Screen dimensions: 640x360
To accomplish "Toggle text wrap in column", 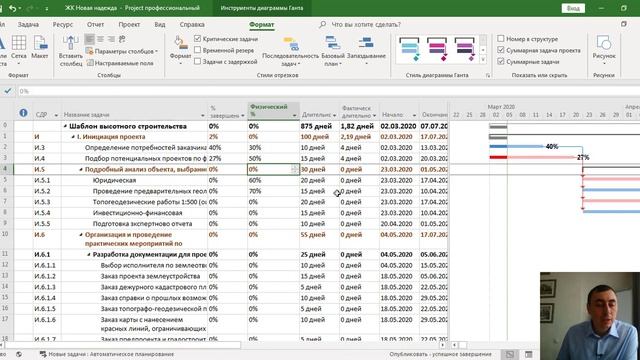I will tap(122, 39).
